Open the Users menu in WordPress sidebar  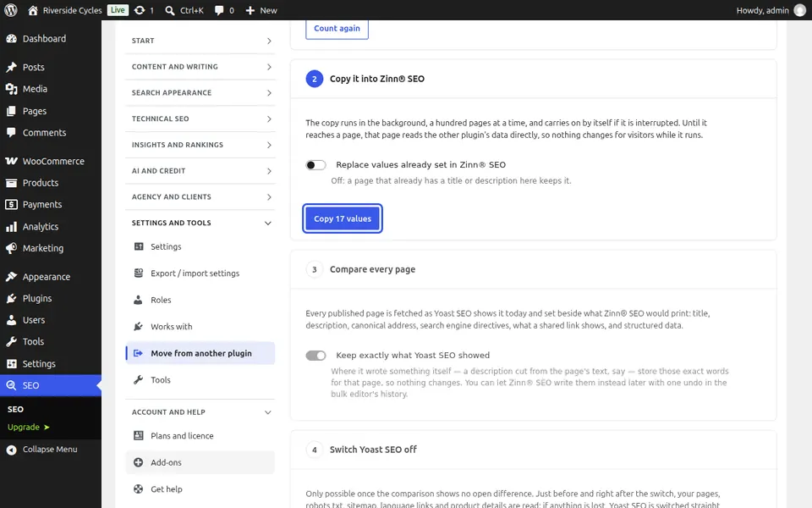click(51, 320)
